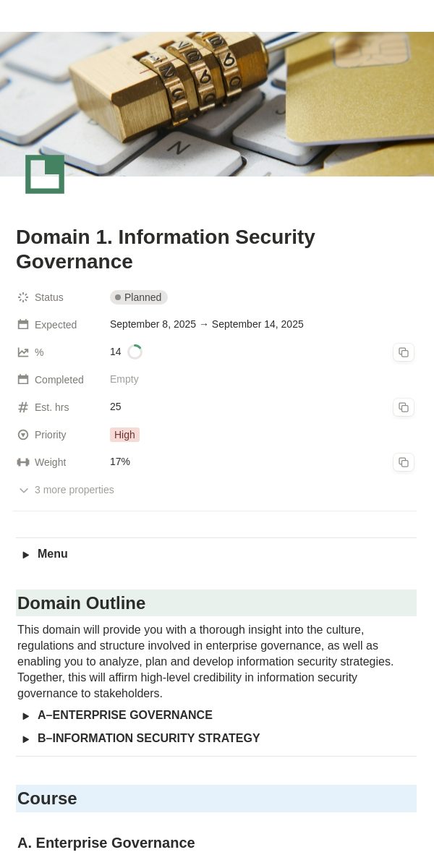The width and height of the screenshot is (434, 868).
Task: Click the page title Domain 1
Action: pos(166,249)
